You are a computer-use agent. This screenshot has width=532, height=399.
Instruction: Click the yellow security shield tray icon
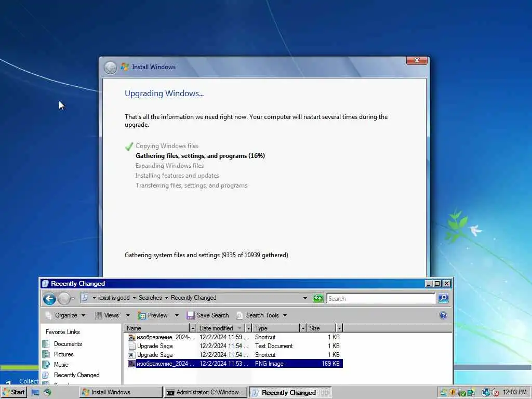(453, 393)
